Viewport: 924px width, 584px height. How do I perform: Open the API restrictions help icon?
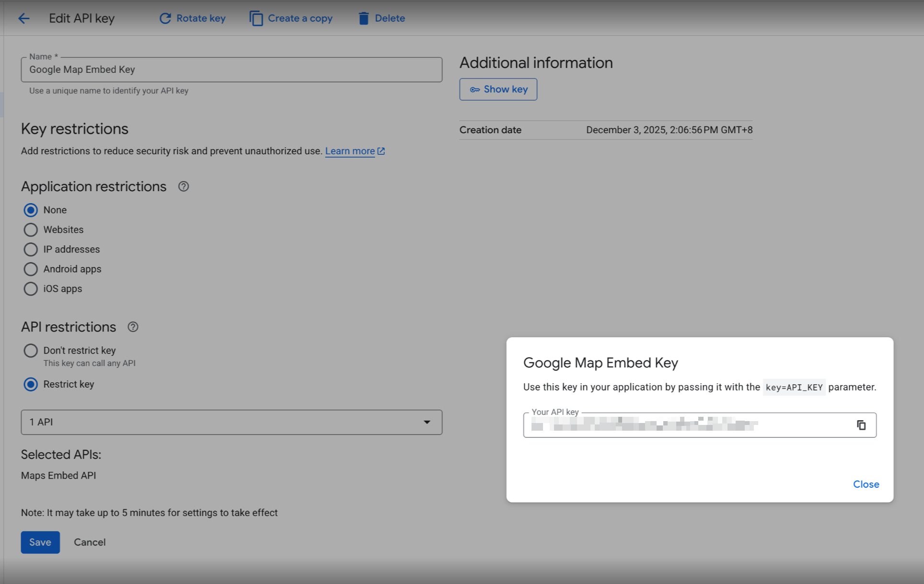pos(133,327)
